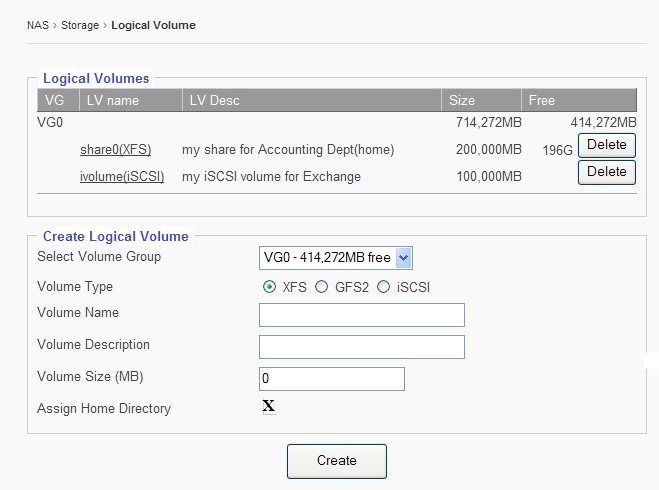Open the ivolume(iSCSI) volume link

tap(122, 177)
